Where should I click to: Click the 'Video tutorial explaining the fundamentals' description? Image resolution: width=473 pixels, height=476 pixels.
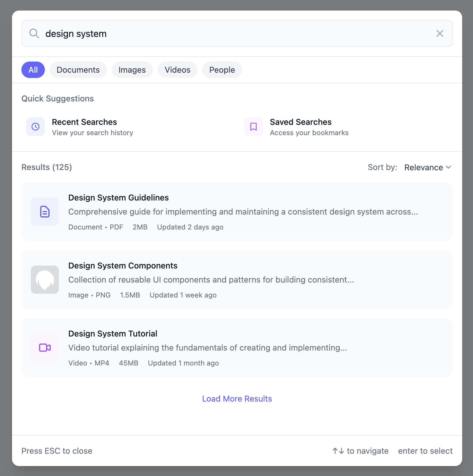pyautogui.click(x=207, y=348)
